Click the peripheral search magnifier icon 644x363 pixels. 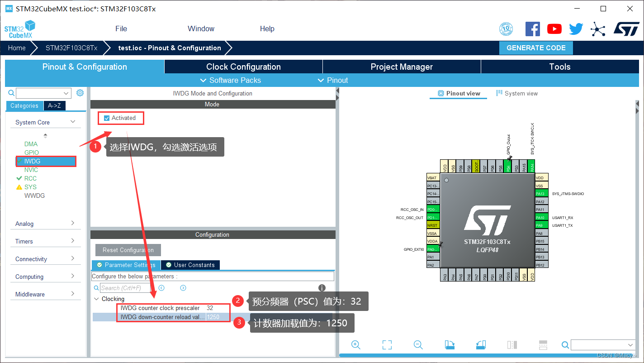pyautogui.click(x=12, y=93)
